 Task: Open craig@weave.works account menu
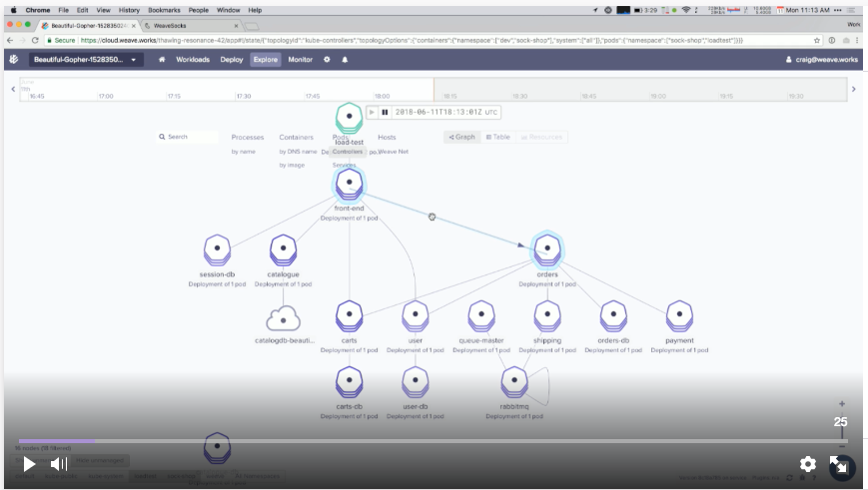coord(821,59)
